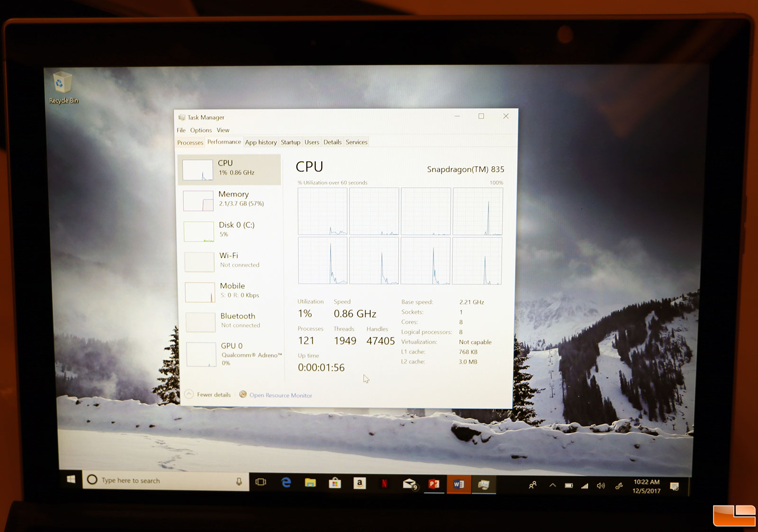
Task: Select the Memory resource in the sidebar
Action: point(230,199)
